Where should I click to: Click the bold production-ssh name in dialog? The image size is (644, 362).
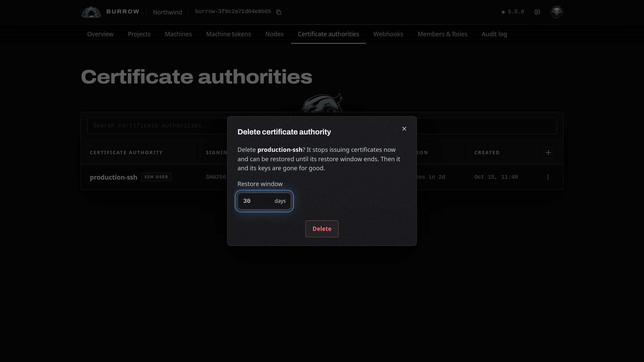pyautogui.click(x=280, y=150)
